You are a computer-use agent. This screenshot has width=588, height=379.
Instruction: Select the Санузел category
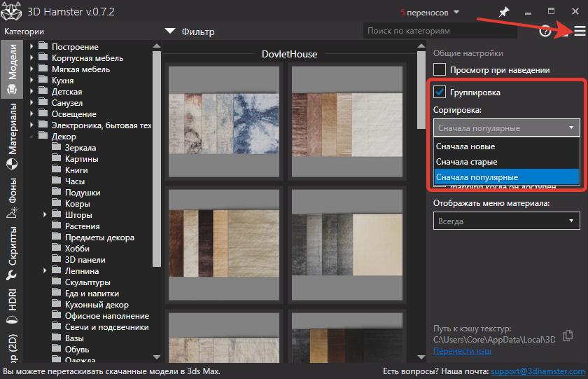(67, 103)
